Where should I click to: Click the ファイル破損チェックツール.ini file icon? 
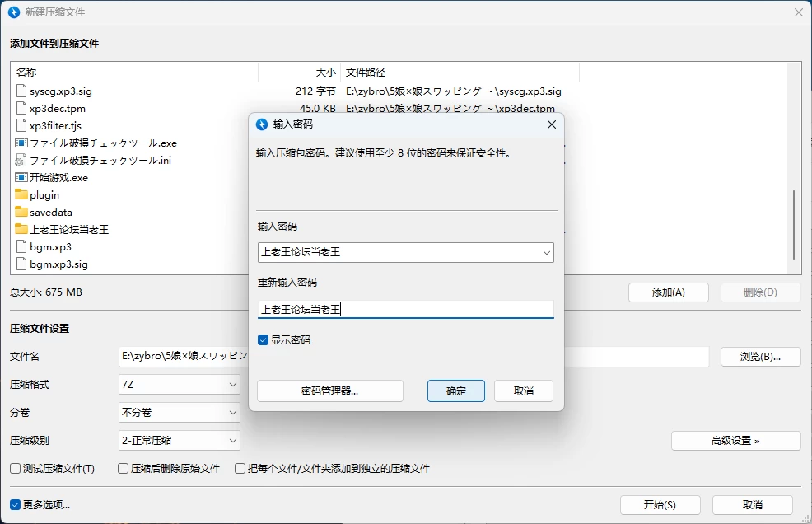click(21, 160)
